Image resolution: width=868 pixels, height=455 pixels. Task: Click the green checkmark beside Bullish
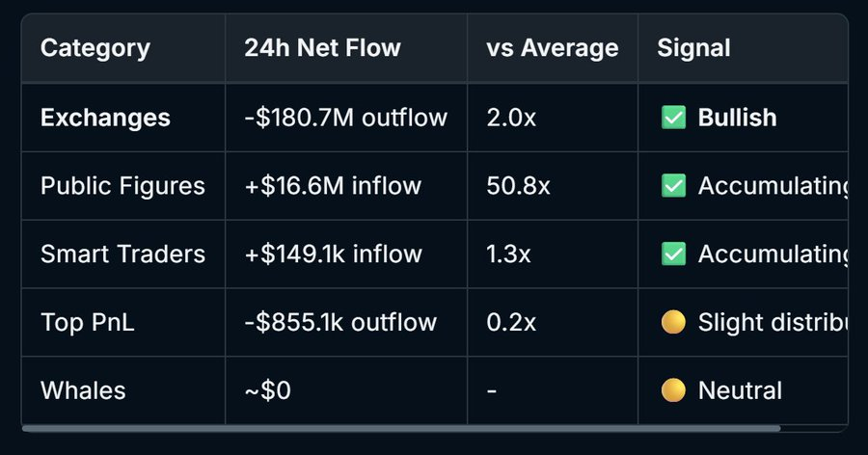pyautogui.click(x=673, y=118)
